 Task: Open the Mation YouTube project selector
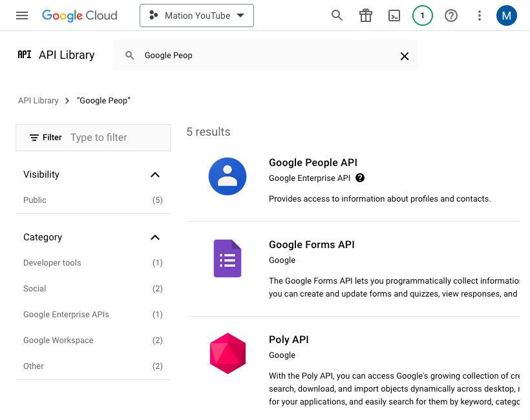coord(196,16)
